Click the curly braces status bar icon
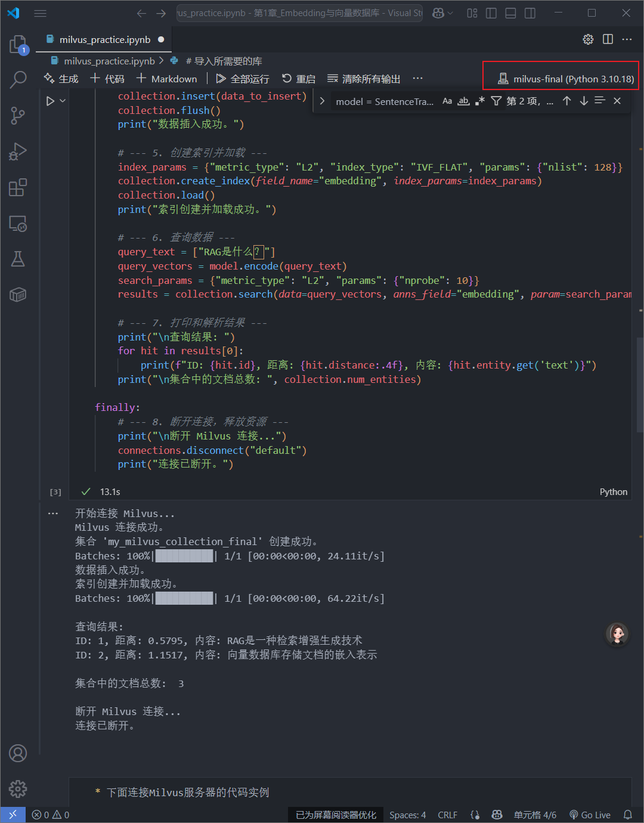This screenshot has width=644, height=823. pyautogui.click(x=475, y=815)
